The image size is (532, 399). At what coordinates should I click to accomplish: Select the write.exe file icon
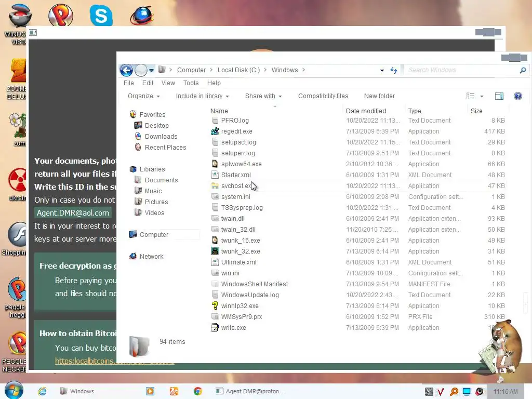click(x=215, y=328)
